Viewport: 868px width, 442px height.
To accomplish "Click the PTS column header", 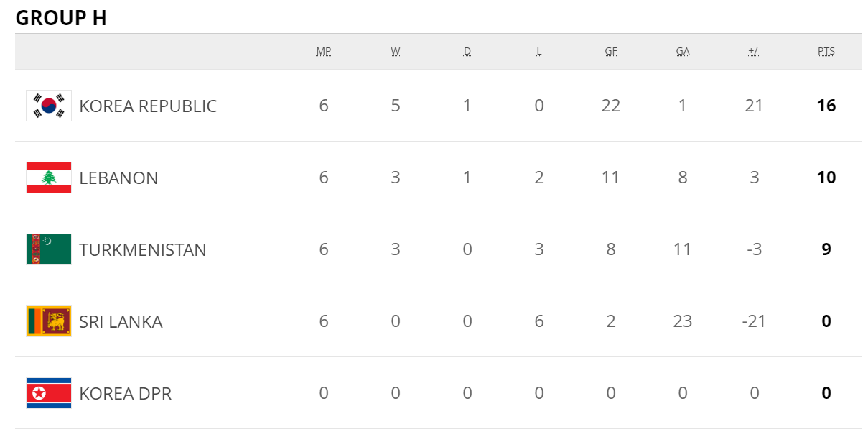I will click(x=826, y=52).
